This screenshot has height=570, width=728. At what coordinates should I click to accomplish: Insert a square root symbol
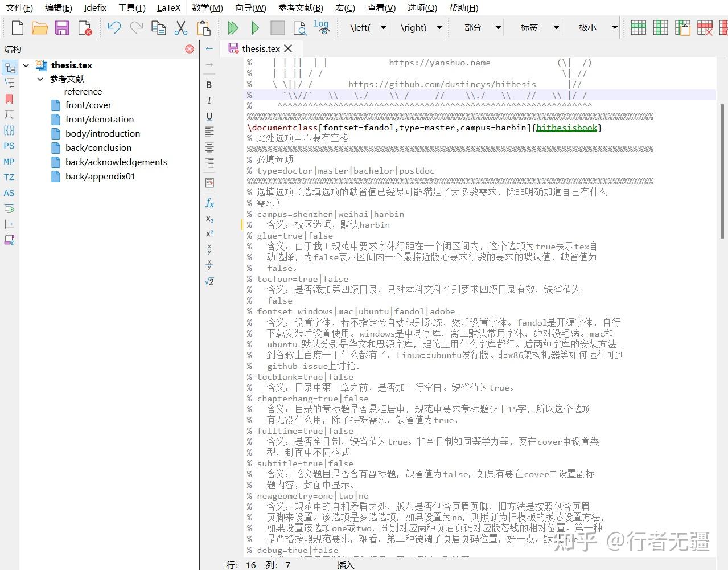point(208,281)
